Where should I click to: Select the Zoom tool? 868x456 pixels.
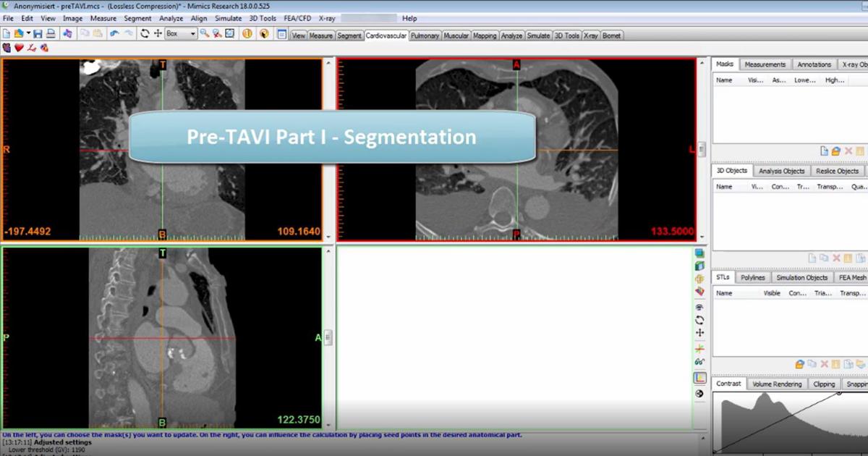203,34
